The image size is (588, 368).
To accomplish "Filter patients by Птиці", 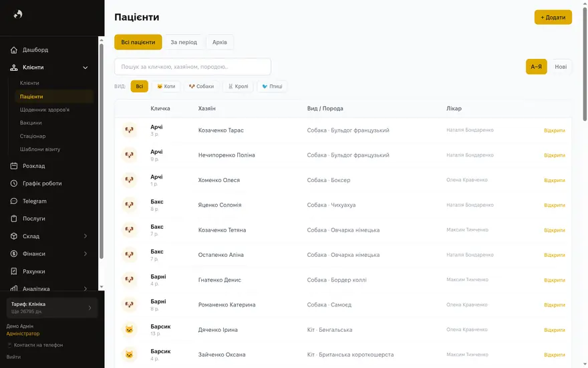I will [272, 86].
